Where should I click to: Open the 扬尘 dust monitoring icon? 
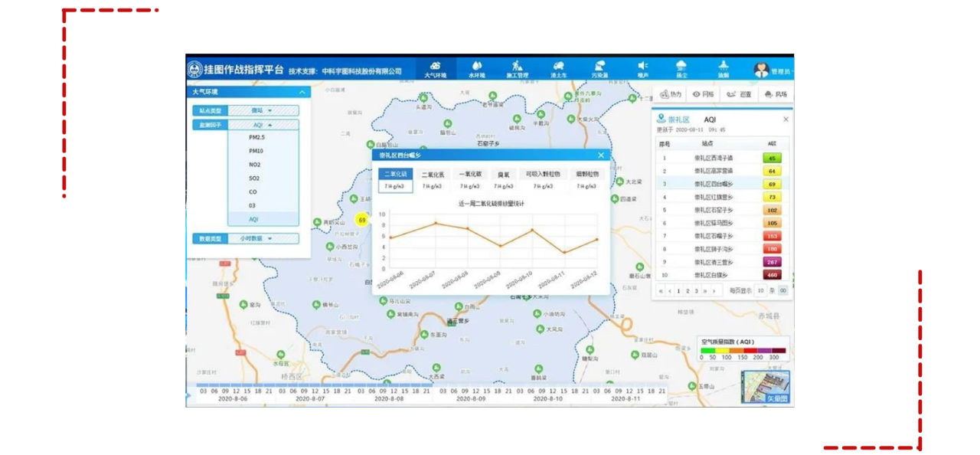681,69
